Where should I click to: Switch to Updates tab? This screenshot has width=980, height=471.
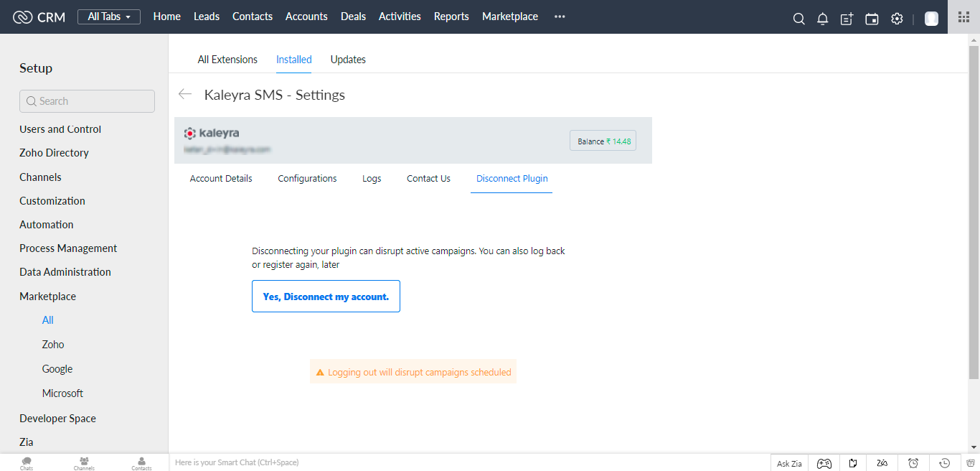click(x=348, y=60)
